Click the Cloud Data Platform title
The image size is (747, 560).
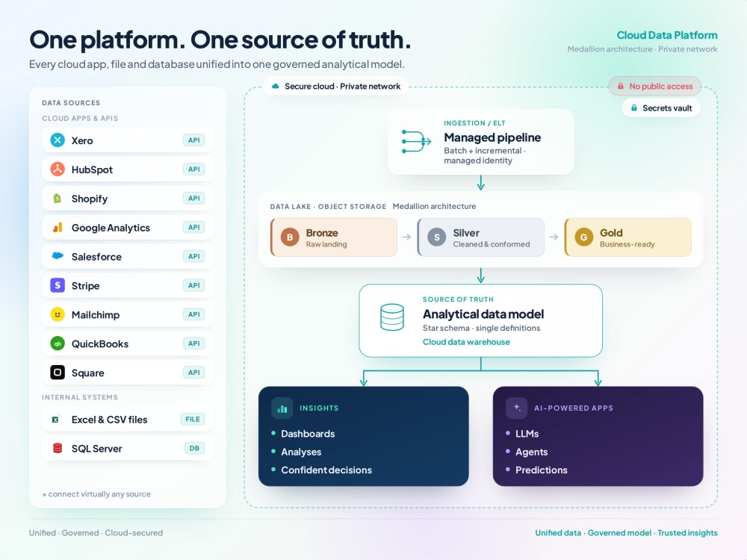(x=667, y=35)
